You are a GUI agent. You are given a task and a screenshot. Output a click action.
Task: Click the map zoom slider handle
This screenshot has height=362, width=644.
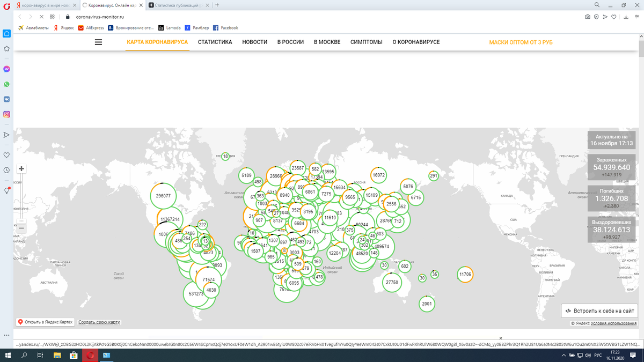click(21, 221)
